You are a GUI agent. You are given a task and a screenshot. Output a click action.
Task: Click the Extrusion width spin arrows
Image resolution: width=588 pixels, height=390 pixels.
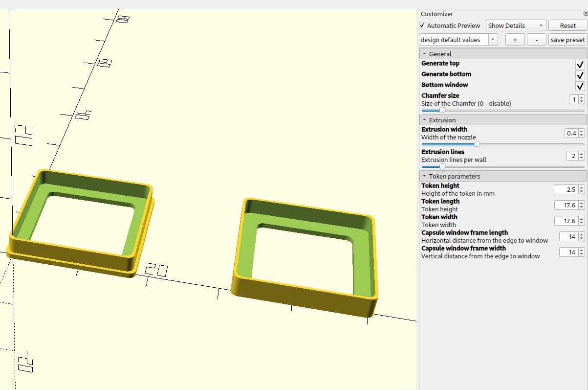pos(581,133)
